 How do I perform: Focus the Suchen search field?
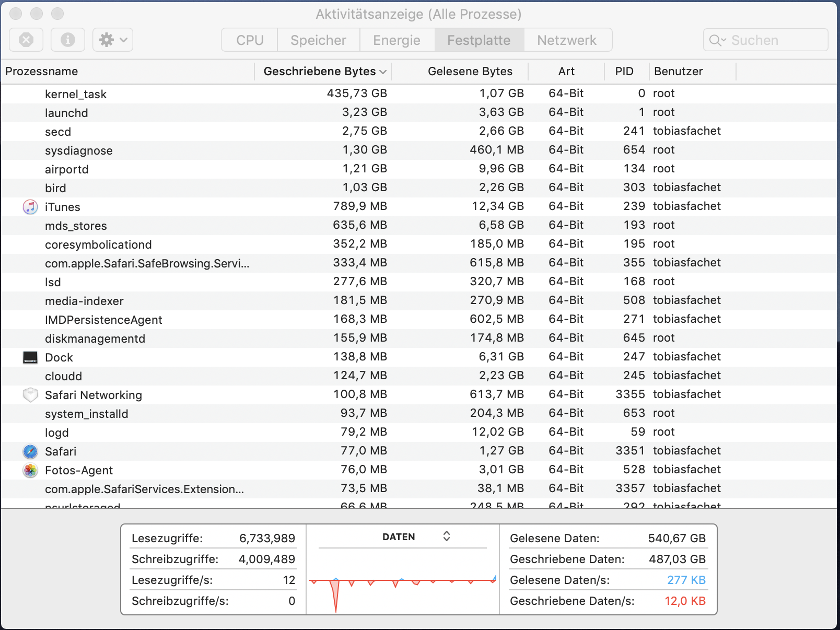[x=766, y=40]
